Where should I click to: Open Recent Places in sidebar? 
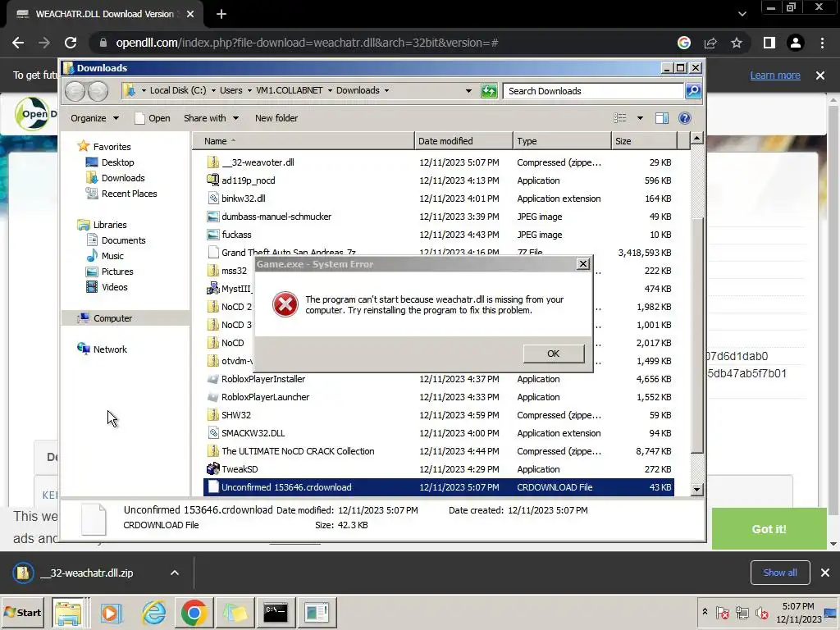pyautogui.click(x=121, y=194)
